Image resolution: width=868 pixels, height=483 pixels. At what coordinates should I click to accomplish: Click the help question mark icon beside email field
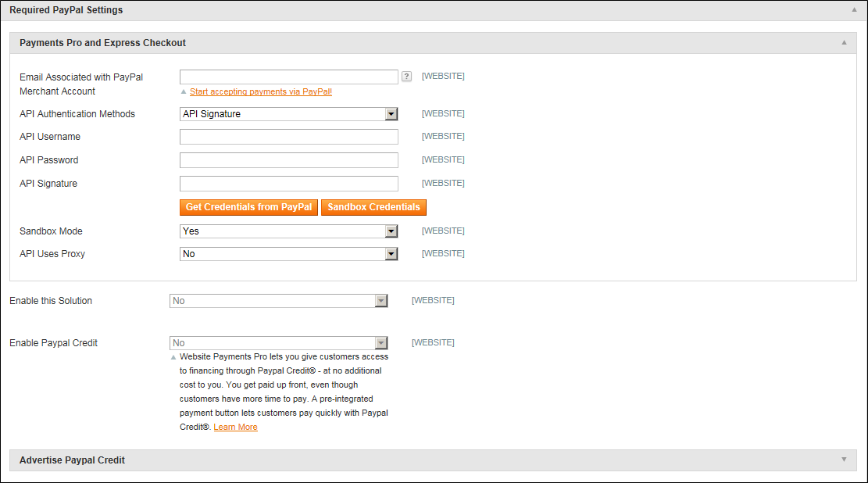coord(407,77)
